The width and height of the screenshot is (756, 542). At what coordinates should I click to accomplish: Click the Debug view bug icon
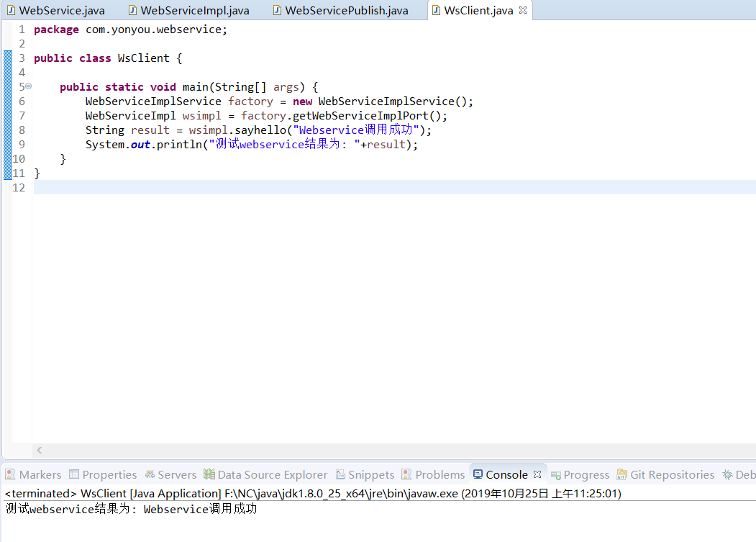point(727,474)
